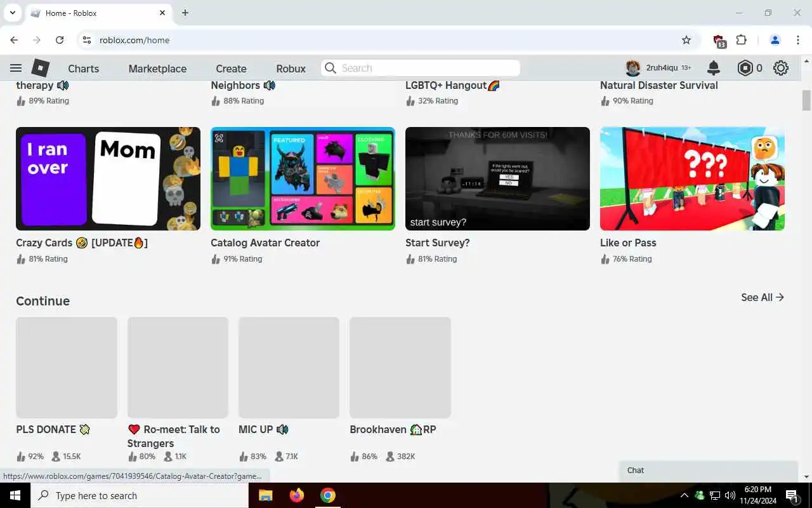This screenshot has height=508, width=812.
Task: Open the Robux page
Action: 291,69
